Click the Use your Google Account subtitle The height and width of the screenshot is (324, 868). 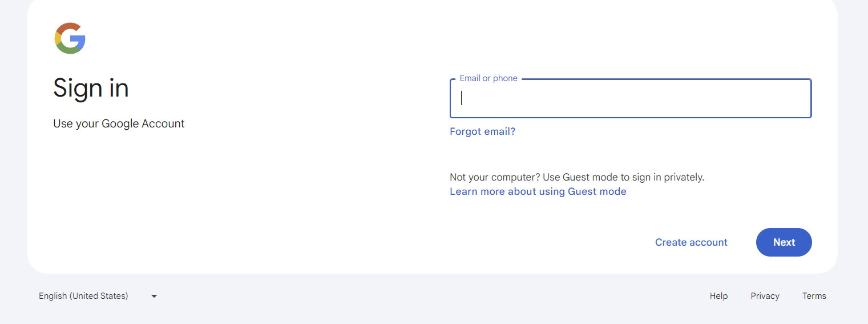pos(119,123)
